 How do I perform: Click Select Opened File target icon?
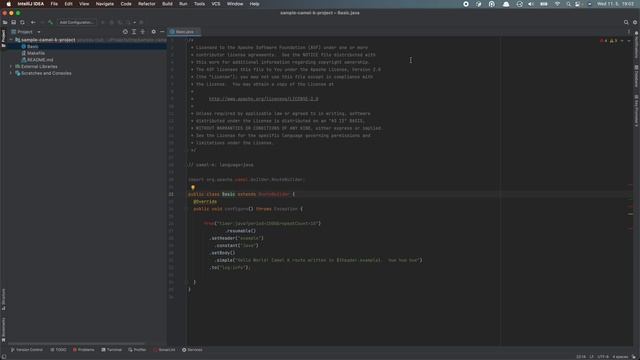pos(125,32)
